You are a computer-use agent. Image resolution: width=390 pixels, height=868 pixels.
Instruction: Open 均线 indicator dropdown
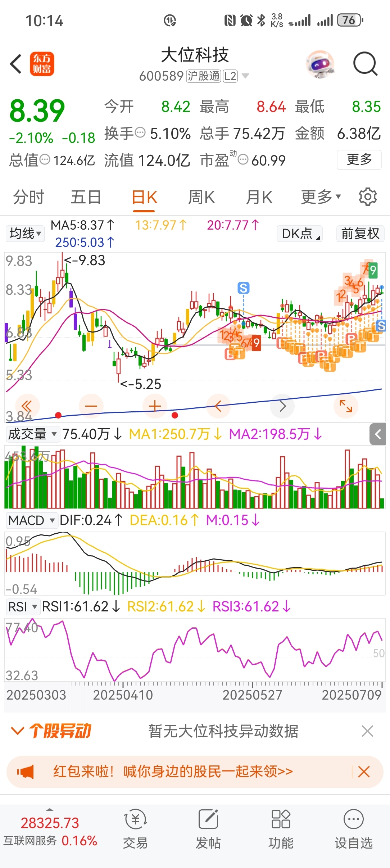pyautogui.click(x=25, y=234)
